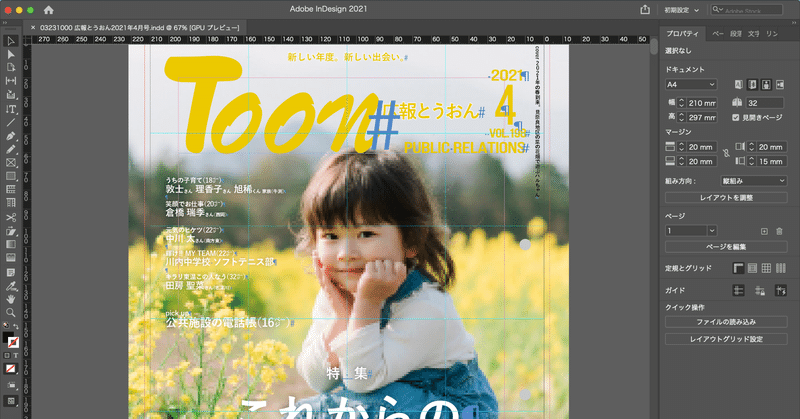The height and width of the screenshot is (419, 800).
Task: Toggle document grid display icon
Action: 766,268
